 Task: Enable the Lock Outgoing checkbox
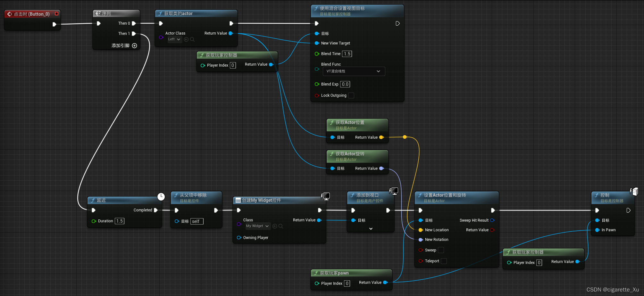pyautogui.click(x=351, y=95)
